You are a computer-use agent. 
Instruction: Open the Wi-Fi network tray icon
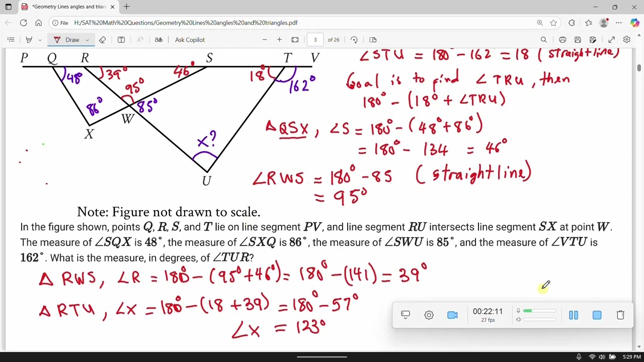[592, 357]
